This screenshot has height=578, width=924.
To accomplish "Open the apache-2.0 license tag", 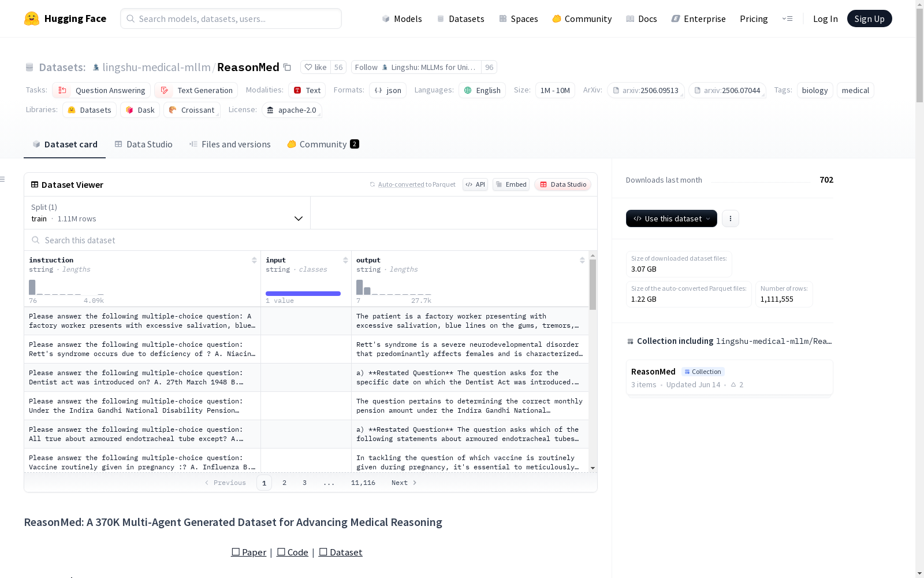I will 292,110.
